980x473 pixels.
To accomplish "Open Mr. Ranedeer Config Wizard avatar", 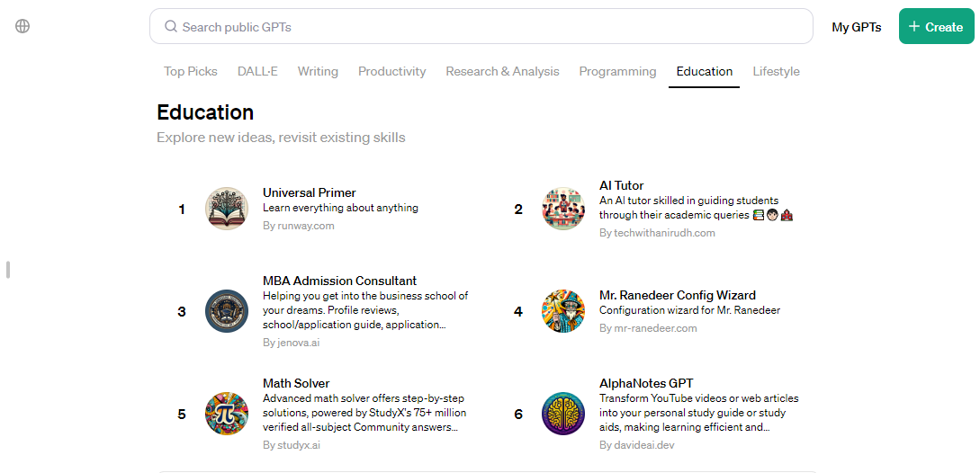I will click(x=563, y=311).
